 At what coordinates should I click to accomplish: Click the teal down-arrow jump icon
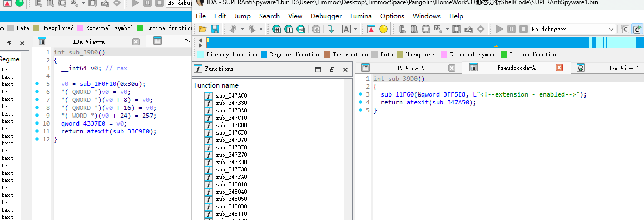(331, 29)
